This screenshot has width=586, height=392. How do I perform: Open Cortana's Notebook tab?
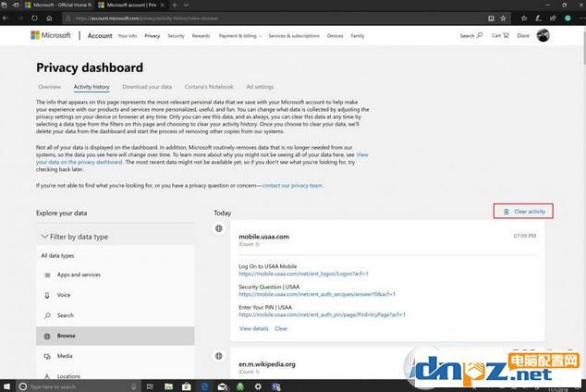coord(209,87)
